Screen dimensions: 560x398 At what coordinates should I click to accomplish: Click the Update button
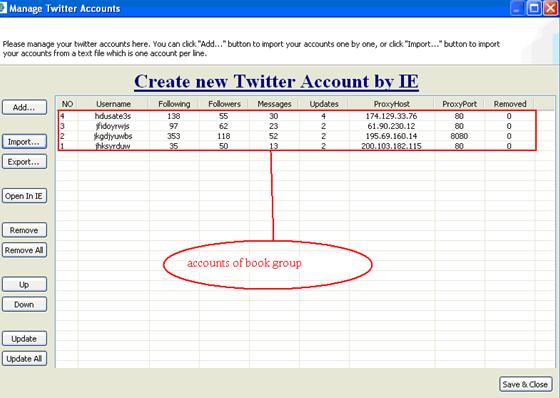(x=24, y=339)
